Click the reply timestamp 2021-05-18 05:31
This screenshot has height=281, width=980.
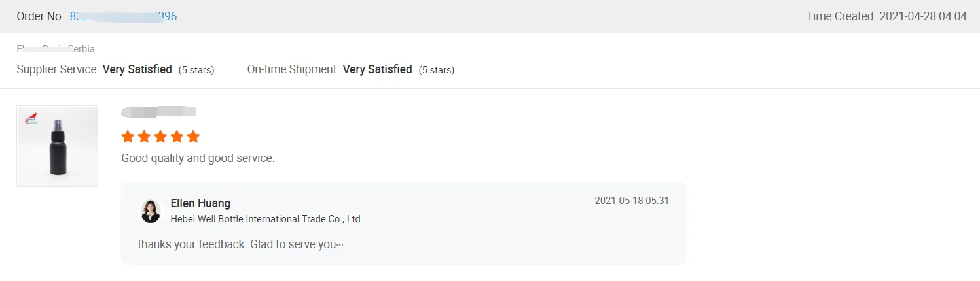coord(631,201)
